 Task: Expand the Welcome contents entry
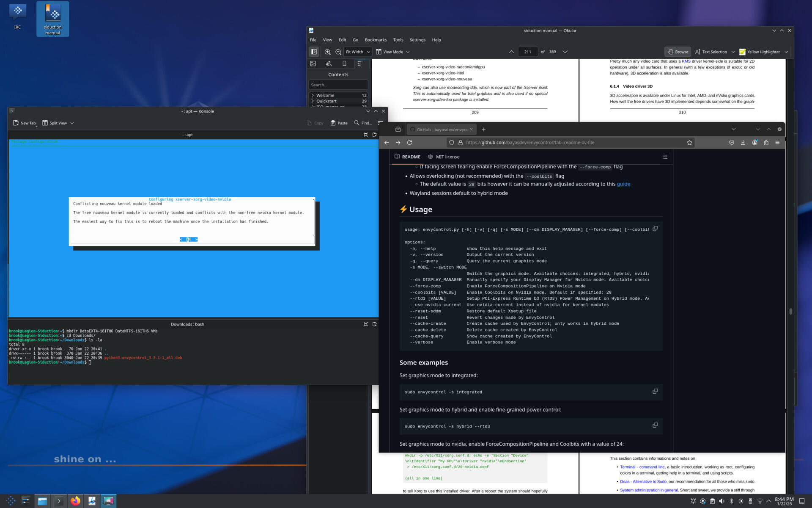pos(313,95)
